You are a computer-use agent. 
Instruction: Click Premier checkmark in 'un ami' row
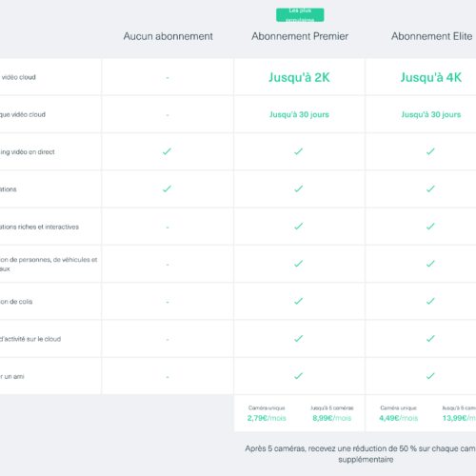tap(299, 376)
